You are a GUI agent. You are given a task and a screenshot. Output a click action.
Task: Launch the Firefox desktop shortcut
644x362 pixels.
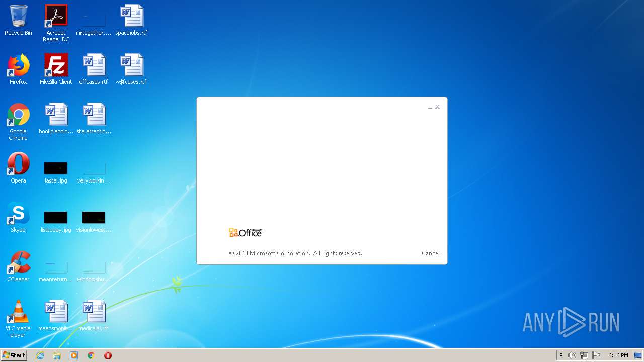pyautogui.click(x=18, y=69)
